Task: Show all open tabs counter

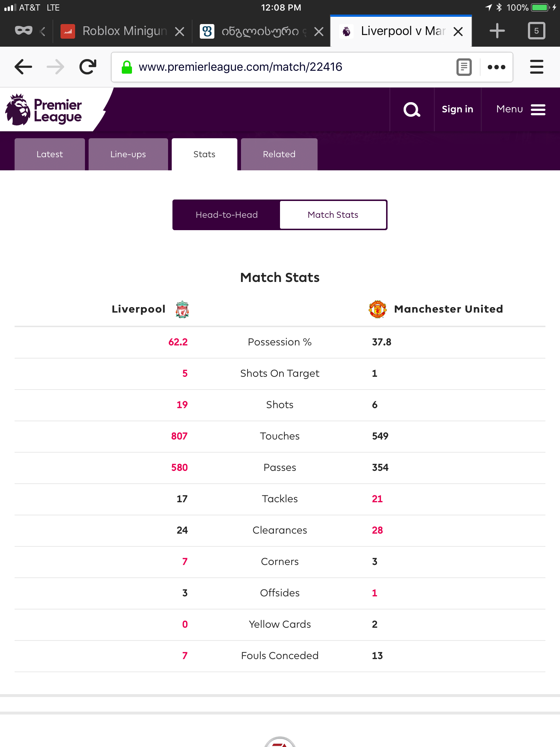Action: pyautogui.click(x=536, y=31)
